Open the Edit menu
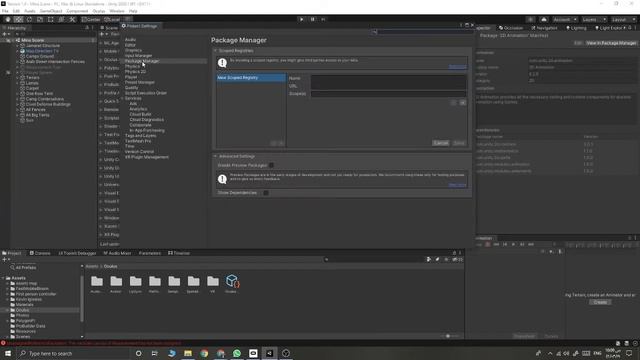Image resolution: width=640 pixels, height=360 pixels. [16, 11]
